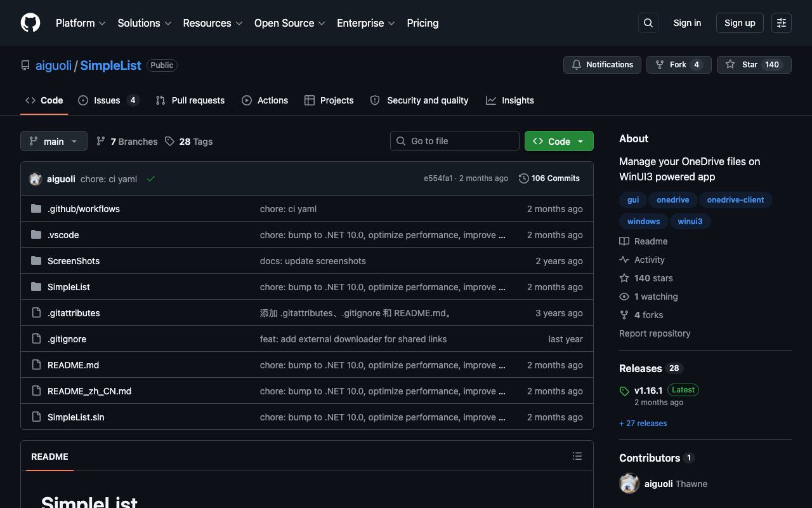Click the .vscode folder icon
This screenshot has height=508, width=812.
(x=36, y=234)
